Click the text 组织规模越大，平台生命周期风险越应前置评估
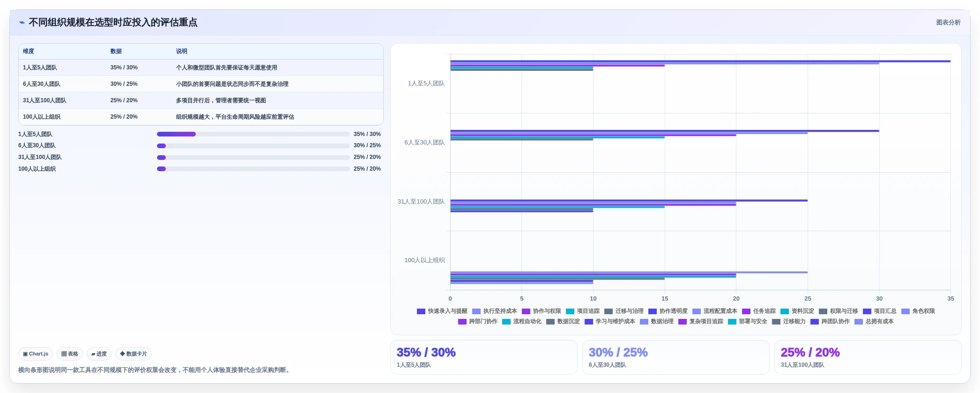Screen dimensions: 980x393 [235, 117]
